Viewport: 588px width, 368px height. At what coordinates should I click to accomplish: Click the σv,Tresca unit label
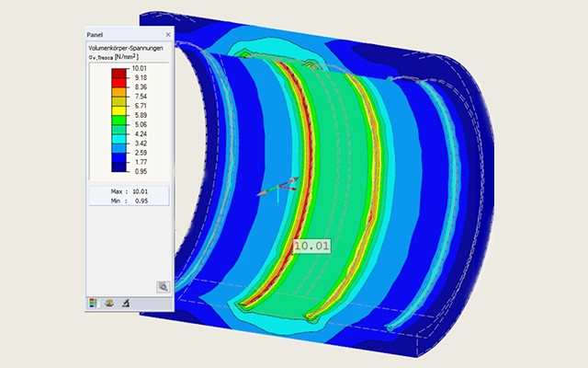coord(114,57)
